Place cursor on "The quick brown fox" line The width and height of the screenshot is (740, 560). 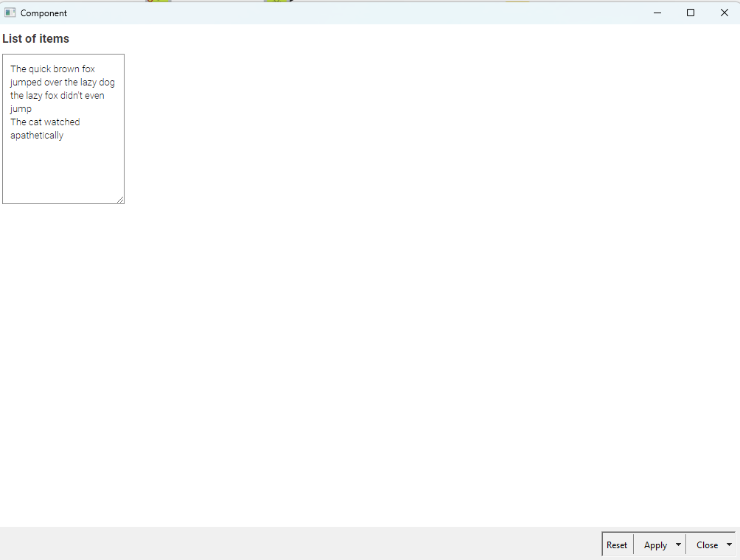(52, 69)
